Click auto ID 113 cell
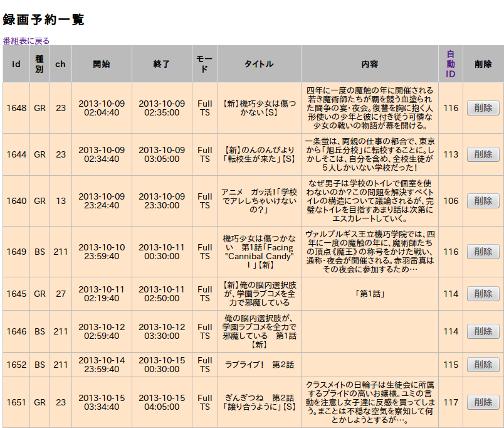The width and height of the screenshot is (504, 428). tap(451, 154)
